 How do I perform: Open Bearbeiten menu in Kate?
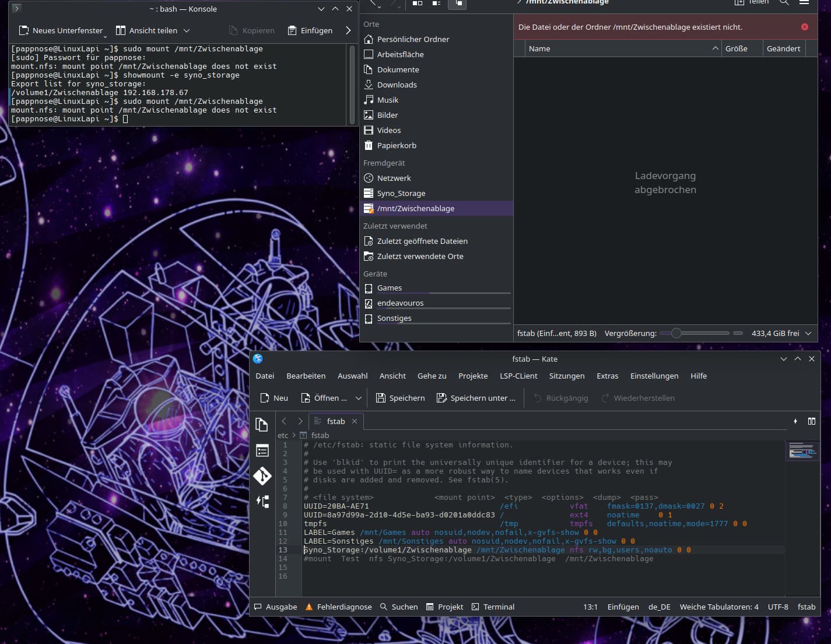tap(306, 376)
